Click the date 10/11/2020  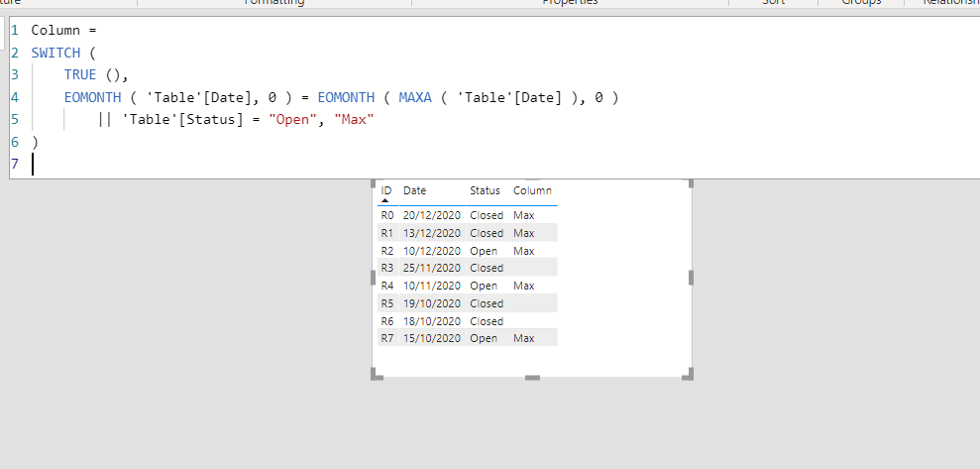[432, 286]
